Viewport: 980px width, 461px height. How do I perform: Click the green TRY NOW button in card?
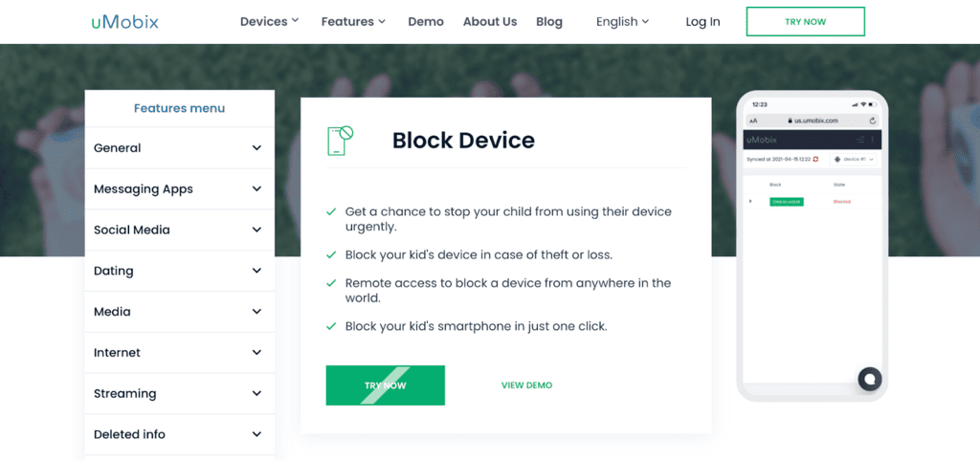coord(385,385)
